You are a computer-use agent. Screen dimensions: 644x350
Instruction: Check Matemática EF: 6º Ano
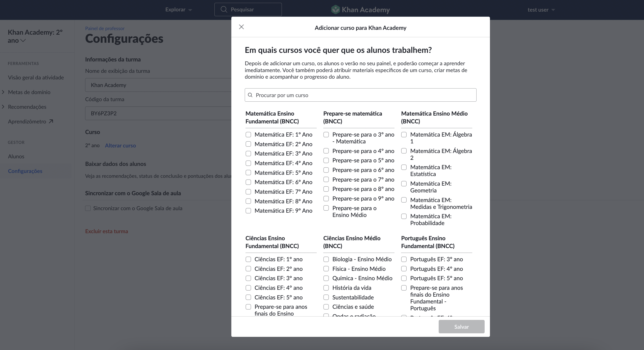(x=248, y=182)
